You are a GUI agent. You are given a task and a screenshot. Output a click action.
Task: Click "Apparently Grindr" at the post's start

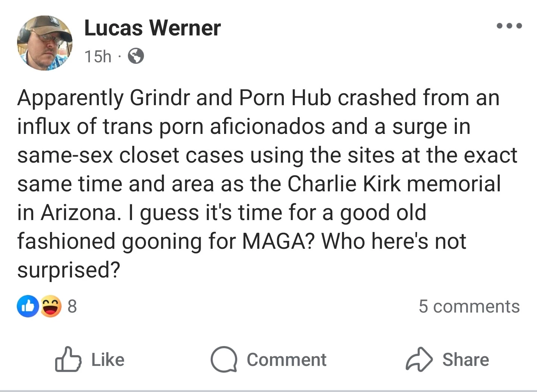coord(104,98)
